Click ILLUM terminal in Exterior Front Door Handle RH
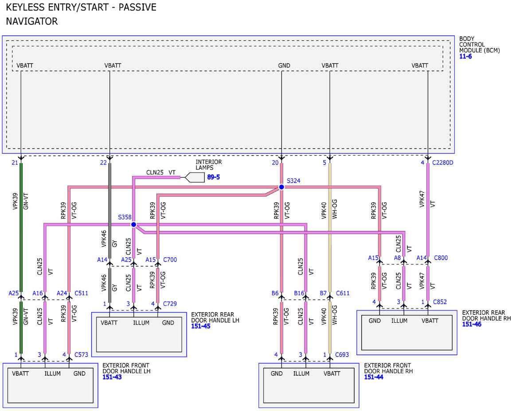 (x=301, y=374)
